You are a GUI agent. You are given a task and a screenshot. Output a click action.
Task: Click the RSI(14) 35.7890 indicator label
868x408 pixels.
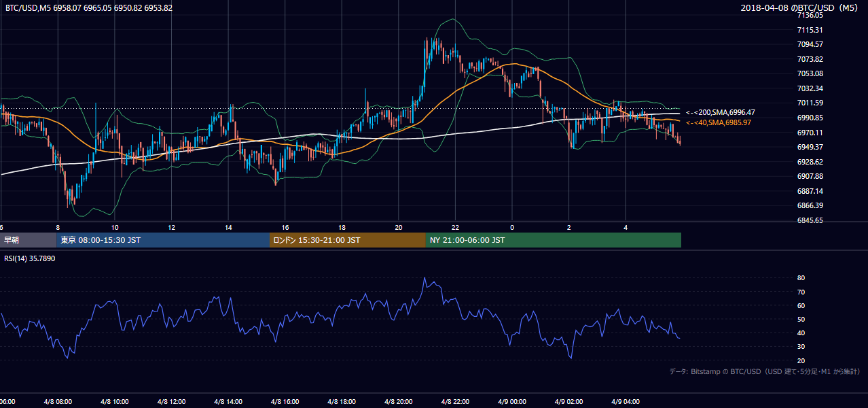point(30,258)
